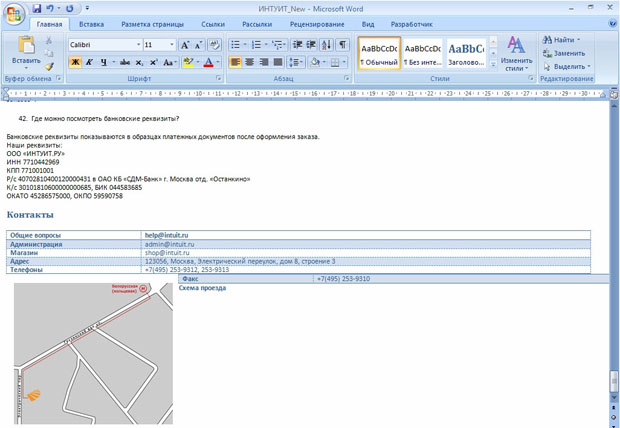Cut selection with the scissors icon
This screenshot has width=620, height=428.
(x=49, y=40)
